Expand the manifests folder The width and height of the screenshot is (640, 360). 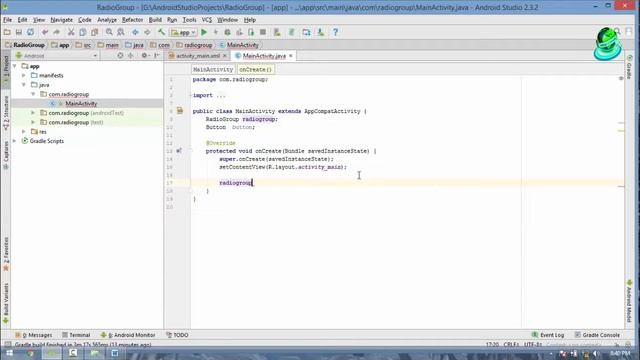24,76
